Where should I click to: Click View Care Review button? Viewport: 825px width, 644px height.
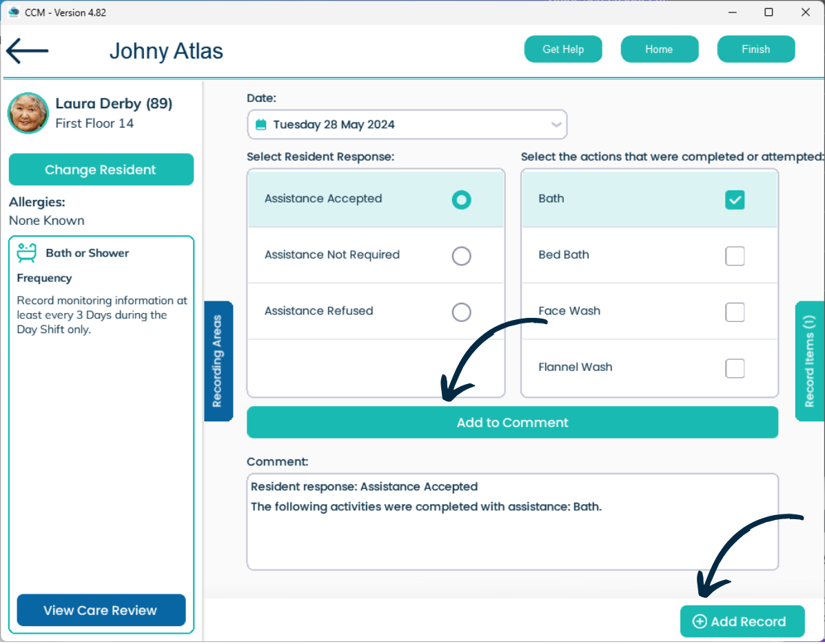coord(101,612)
